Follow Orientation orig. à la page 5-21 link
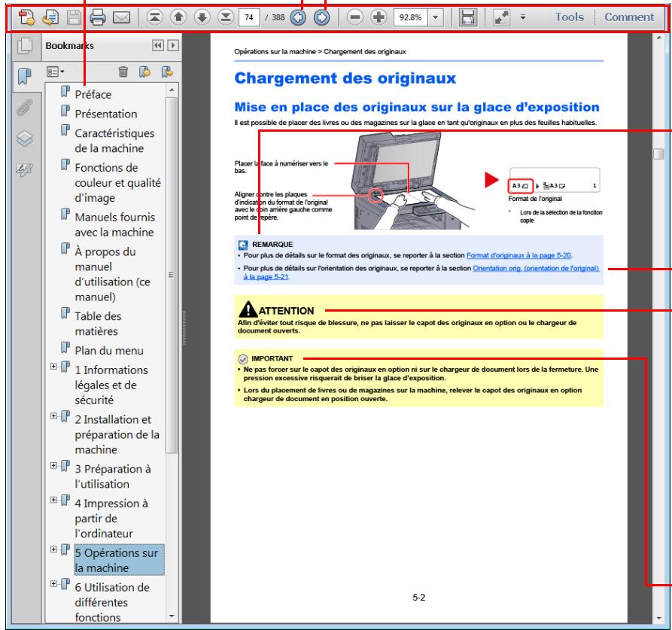 (x=536, y=268)
